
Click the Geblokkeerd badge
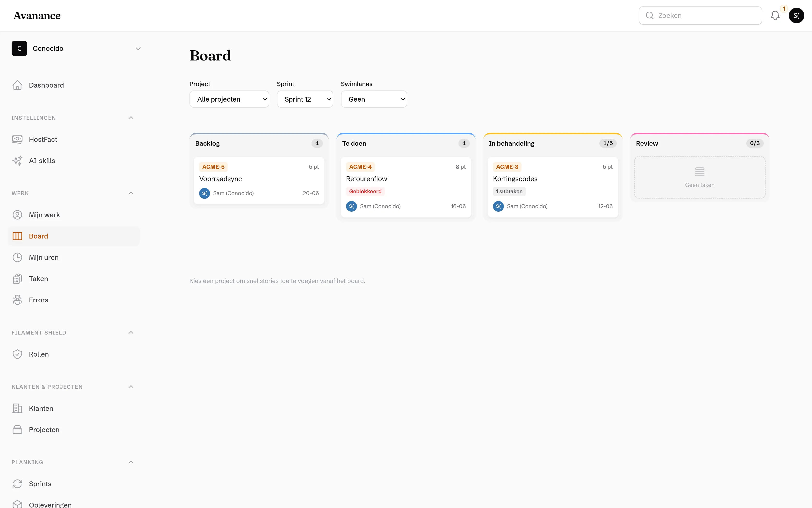pos(365,192)
